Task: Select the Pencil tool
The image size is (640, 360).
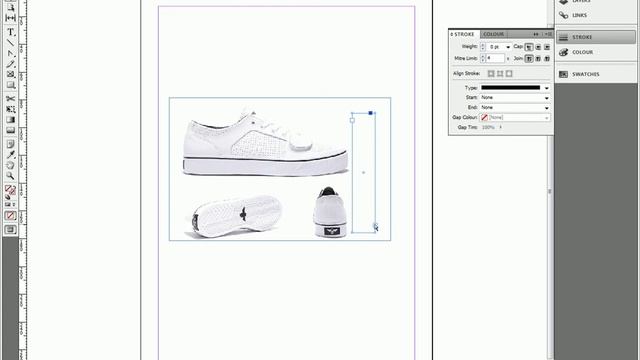Action: pos(11,64)
